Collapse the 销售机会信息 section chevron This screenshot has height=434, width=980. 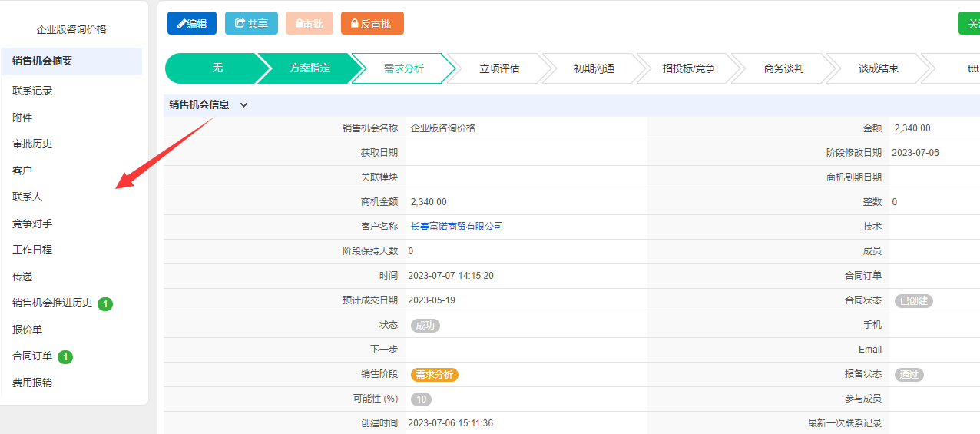[x=244, y=105]
